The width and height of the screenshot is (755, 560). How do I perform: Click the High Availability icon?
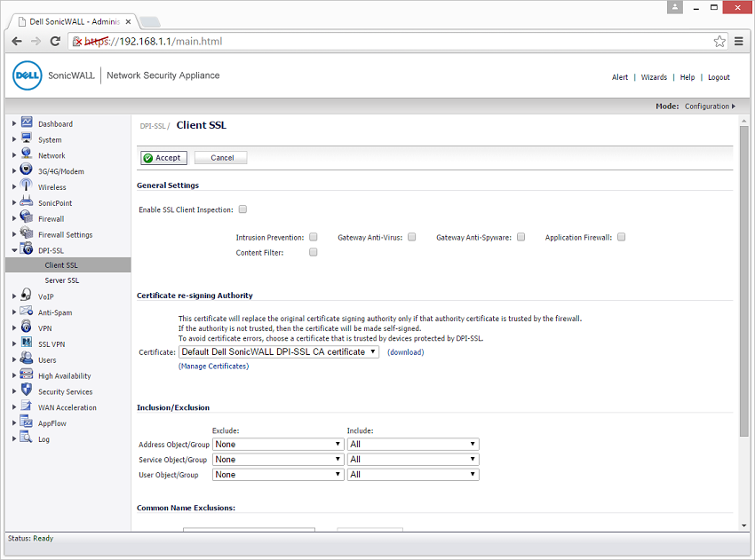click(27, 375)
